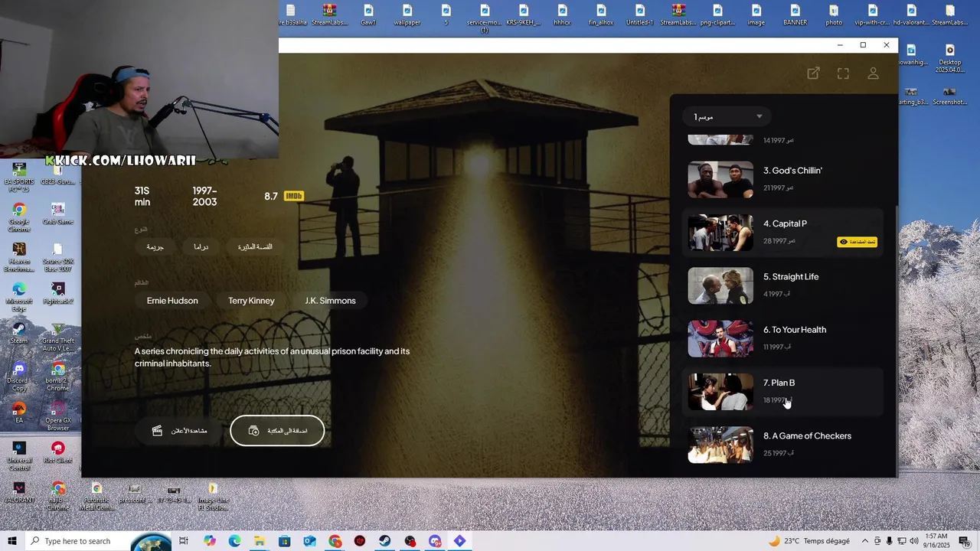Select the Ernie Hudson cast chip
Screen dimensions: 980x551
[x=172, y=301]
